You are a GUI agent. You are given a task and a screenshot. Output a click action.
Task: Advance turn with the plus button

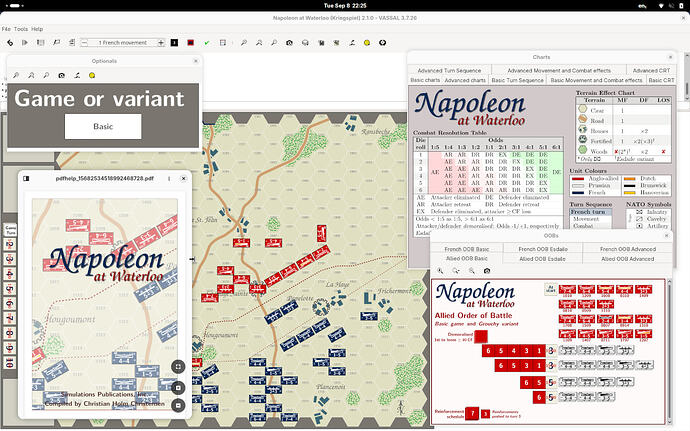click(161, 43)
